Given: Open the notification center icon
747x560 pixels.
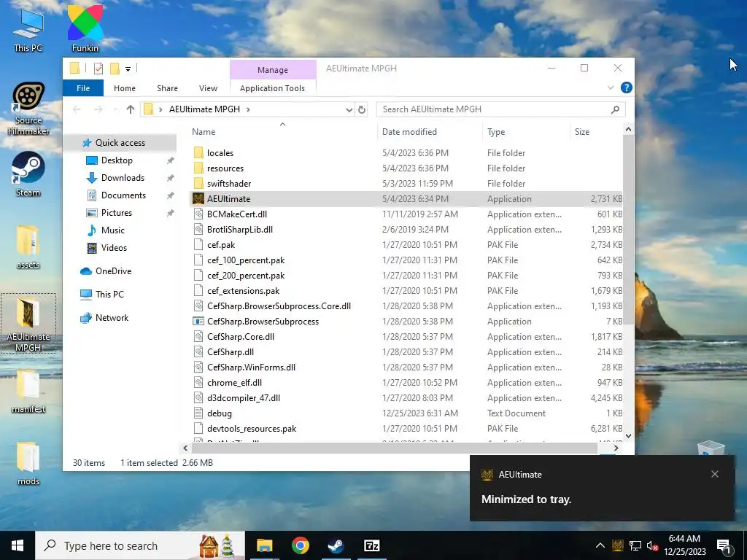Looking at the screenshot, I should 724,546.
